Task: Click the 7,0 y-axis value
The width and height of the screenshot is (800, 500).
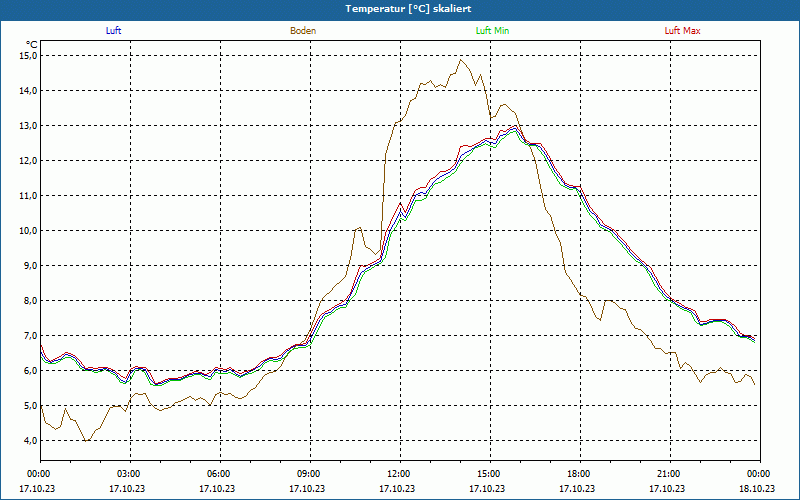Action: tap(30, 336)
